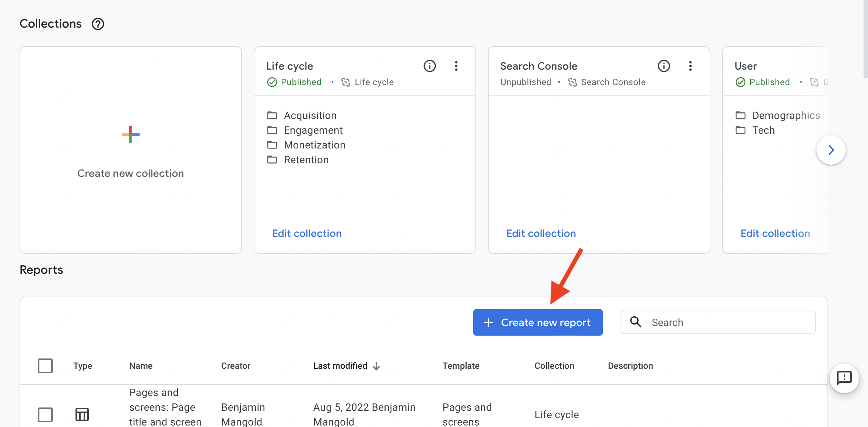
Task: Open options menu for Life cycle collection
Action: (x=456, y=66)
